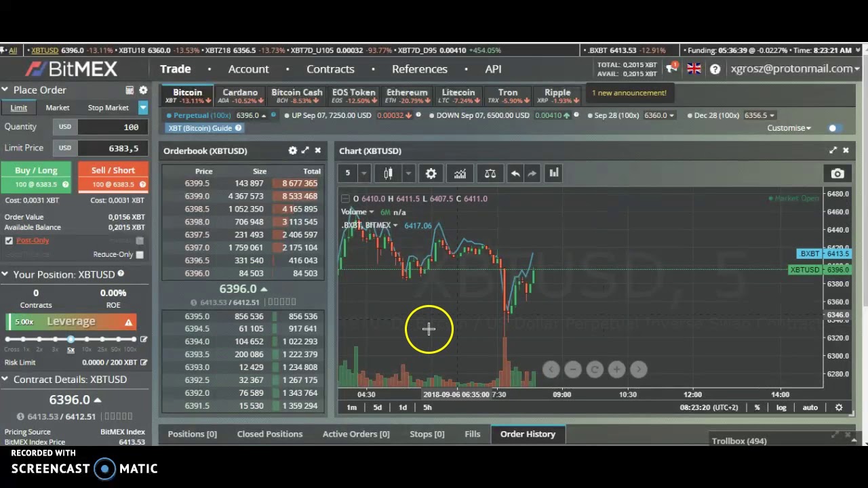Open the Contracts menu
Viewport: 868px width, 488px height.
330,69
